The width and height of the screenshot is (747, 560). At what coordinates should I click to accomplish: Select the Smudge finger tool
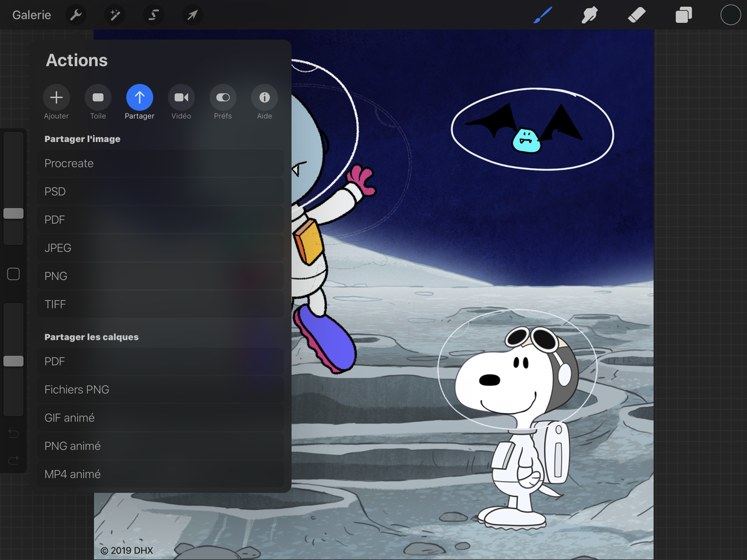click(x=589, y=15)
